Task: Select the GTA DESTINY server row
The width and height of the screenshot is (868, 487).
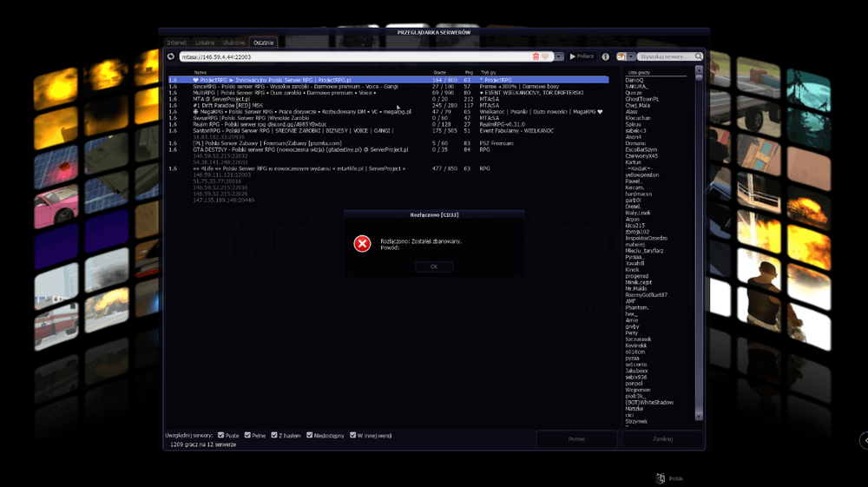Action: click(388, 149)
